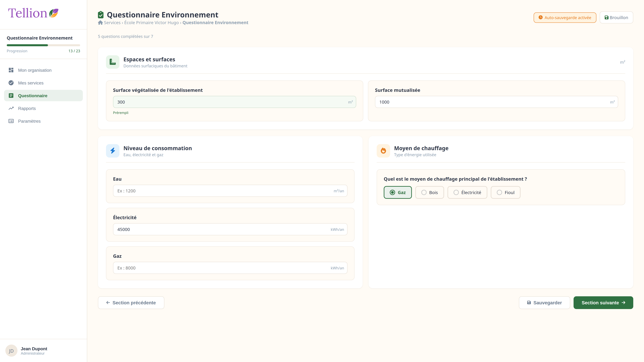Click the 13 / 23 progression value

[74, 51]
